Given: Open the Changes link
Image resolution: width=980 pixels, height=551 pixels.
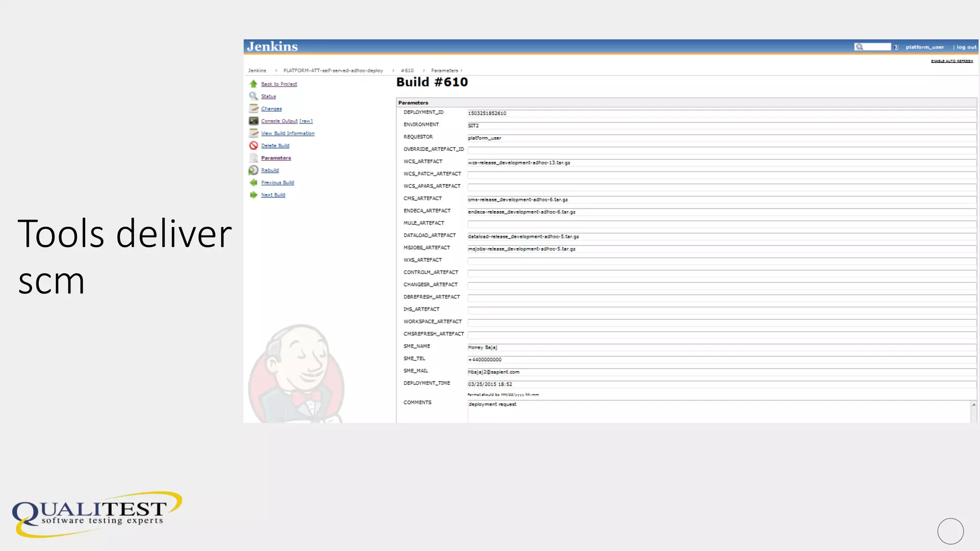Looking at the screenshot, I should [x=271, y=109].
